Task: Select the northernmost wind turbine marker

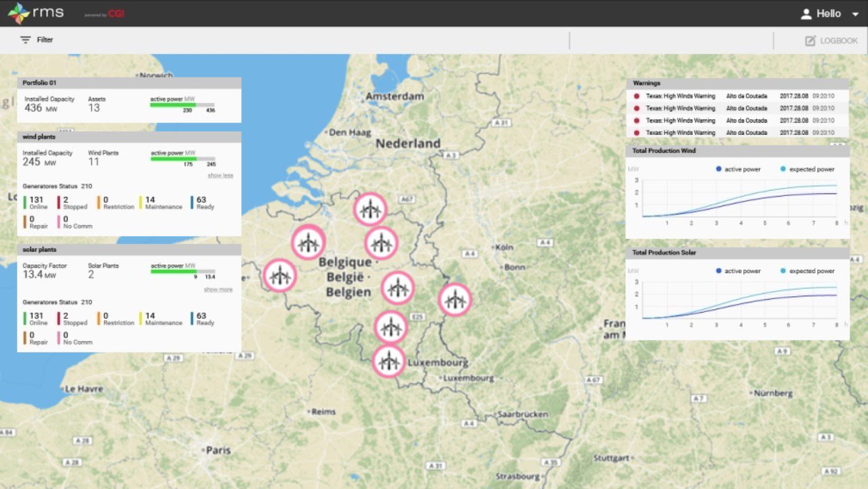Action: [370, 209]
